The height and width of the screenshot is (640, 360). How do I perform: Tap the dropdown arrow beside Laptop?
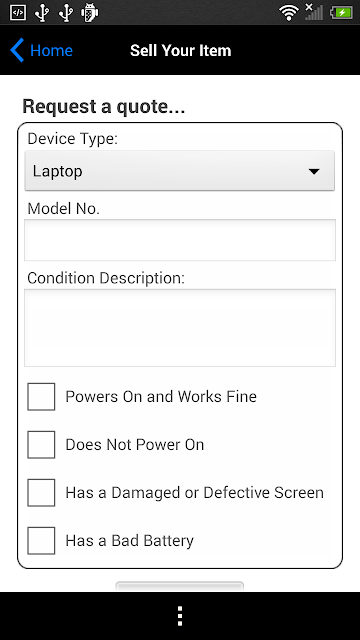point(314,171)
